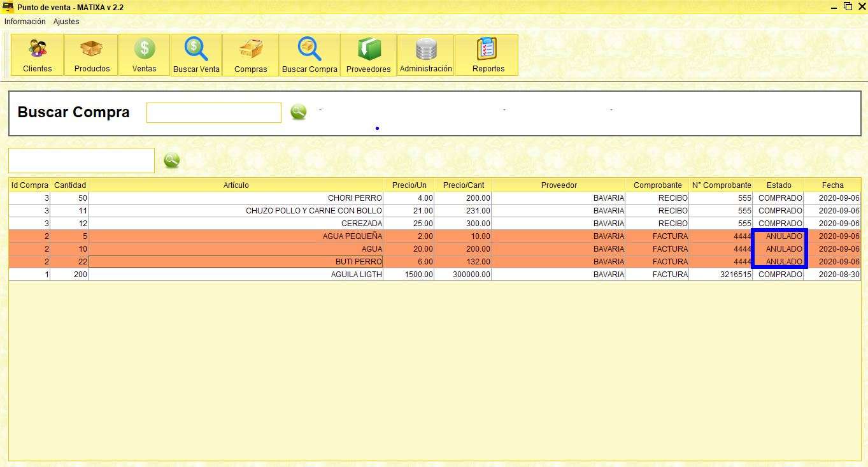Click the lower green search magnifier

pyautogui.click(x=171, y=160)
